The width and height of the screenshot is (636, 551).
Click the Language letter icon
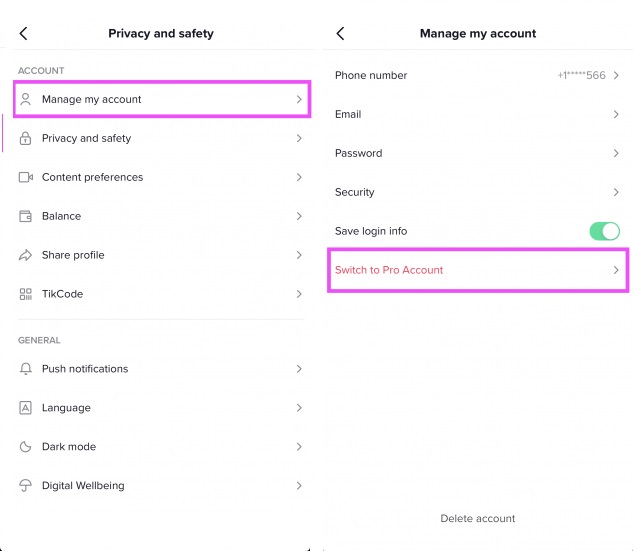tap(26, 408)
